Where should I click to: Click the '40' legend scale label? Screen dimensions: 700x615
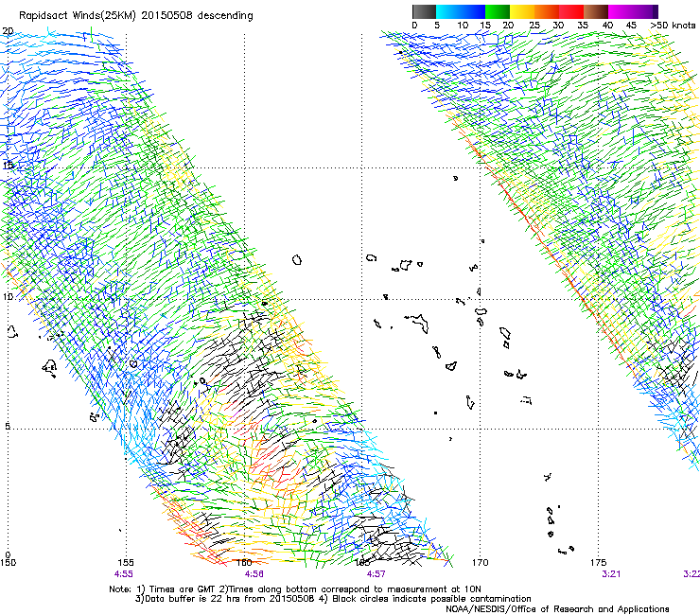(607, 26)
